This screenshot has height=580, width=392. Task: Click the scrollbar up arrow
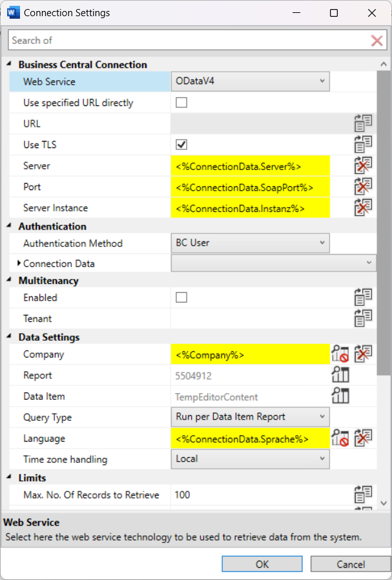(x=384, y=65)
